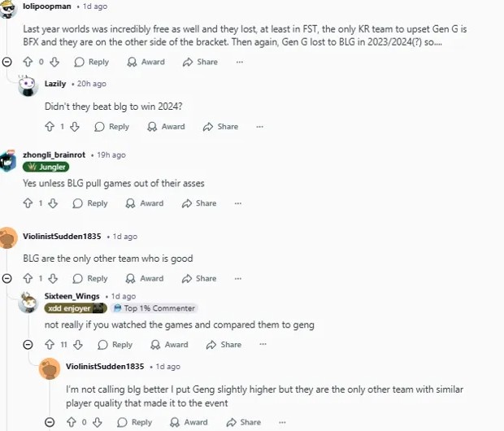Collapse ViolinistSudden1835's 'BLG are the only' thread
This screenshot has width=504, height=431.
click(x=7, y=278)
